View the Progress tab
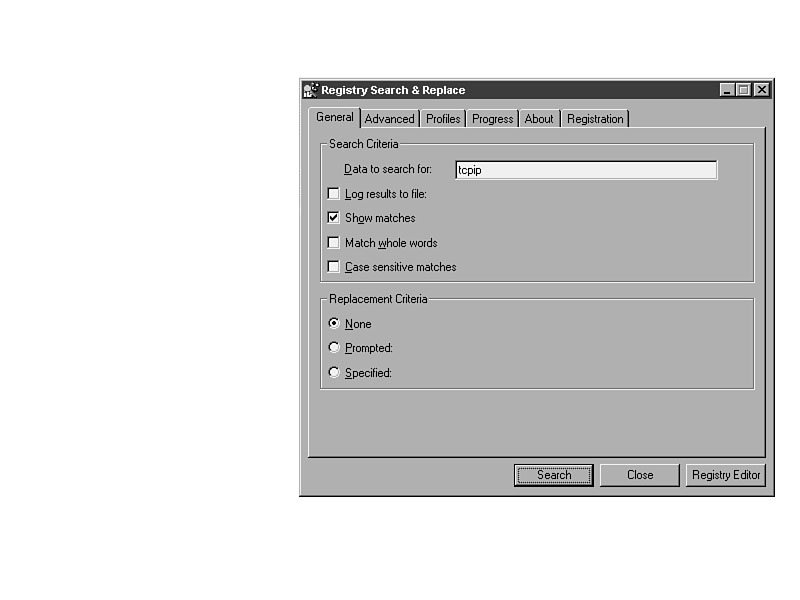The width and height of the screenshot is (800, 600). pyautogui.click(x=492, y=119)
